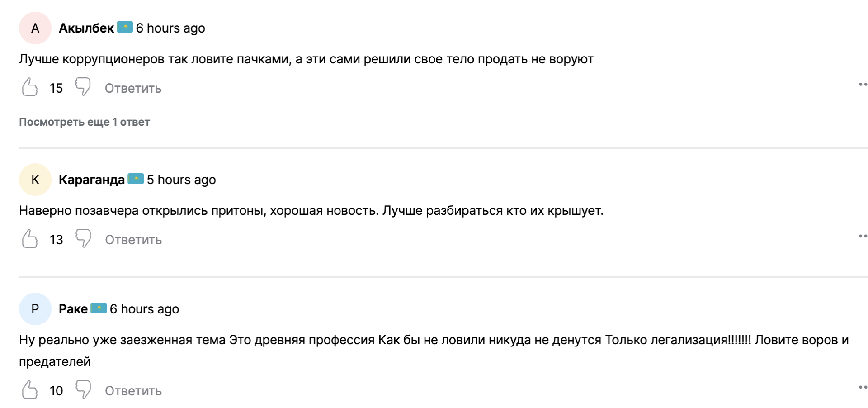868x408 pixels.
Task: Click the Караганда username
Action: (x=91, y=180)
